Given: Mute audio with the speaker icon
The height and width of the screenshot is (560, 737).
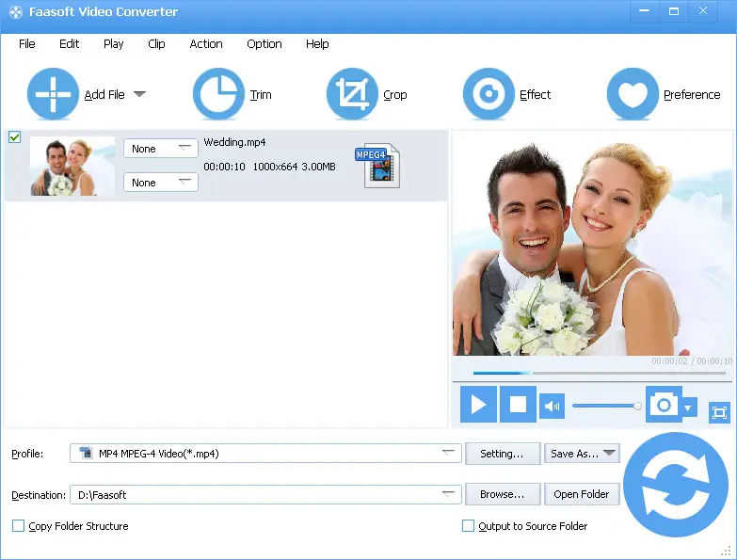Looking at the screenshot, I should [x=552, y=407].
